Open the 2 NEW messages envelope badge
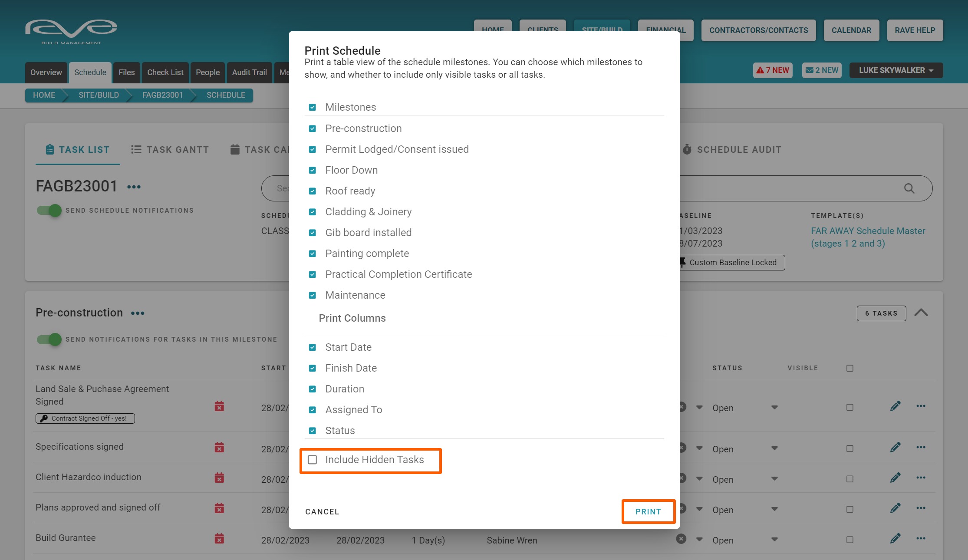 pyautogui.click(x=822, y=70)
